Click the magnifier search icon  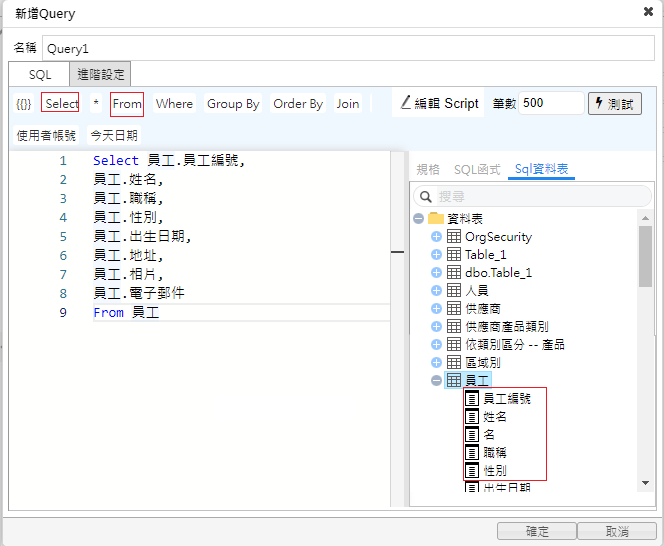tap(425, 197)
